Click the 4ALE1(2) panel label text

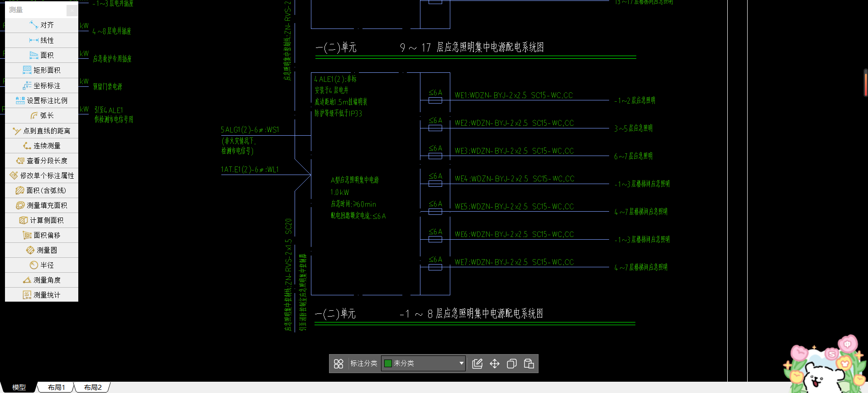pos(335,79)
